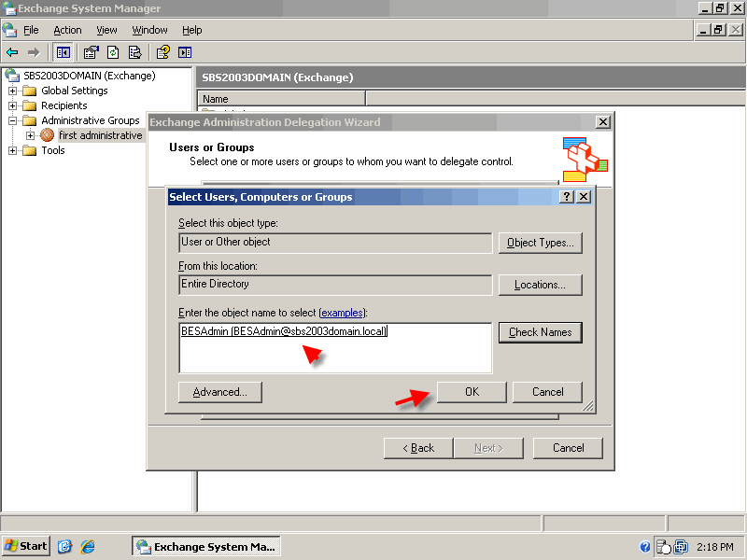Close the Exchange Administration Delegation Wizard

(x=602, y=122)
